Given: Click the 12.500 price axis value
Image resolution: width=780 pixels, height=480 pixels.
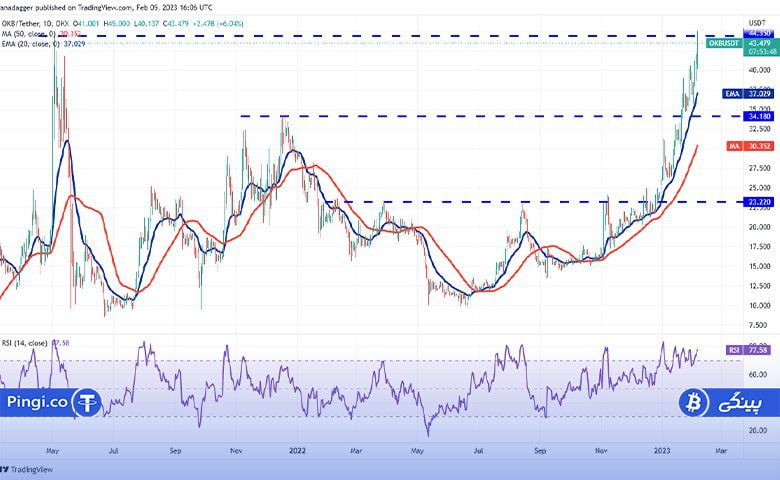Looking at the screenshot, I should [760, 286].
